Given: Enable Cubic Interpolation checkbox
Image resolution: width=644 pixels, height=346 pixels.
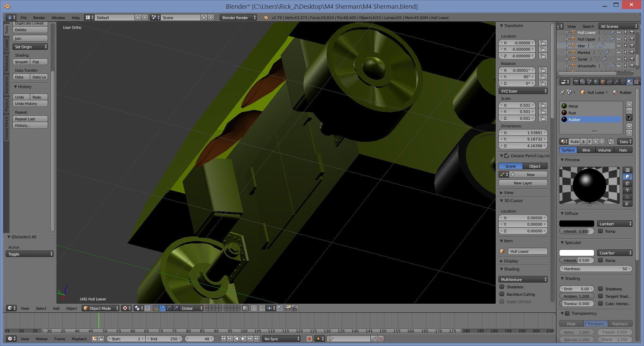Looking at the screenshot, I should [600, 303].
